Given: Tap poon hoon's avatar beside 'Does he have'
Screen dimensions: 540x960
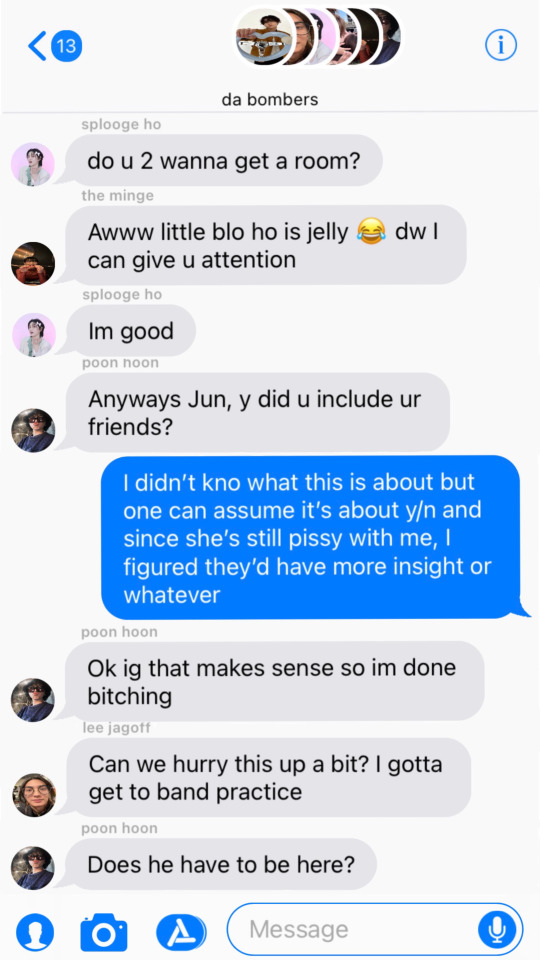Looking at the screenshot, I should pyautogui.click(x=33, y=868).
